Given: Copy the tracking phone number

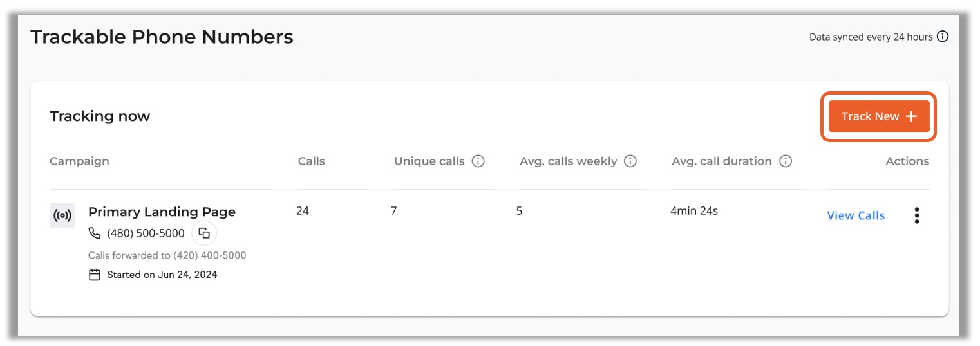Looking at the screenshot, I should coord(204,233).
